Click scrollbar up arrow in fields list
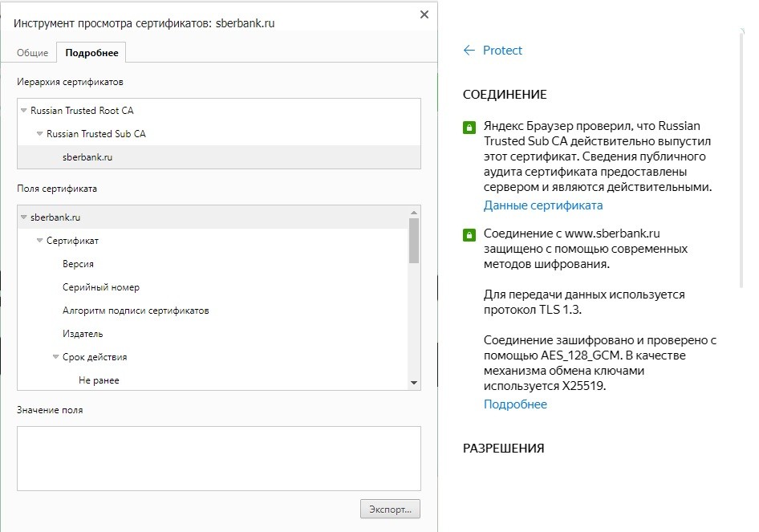 [414, 212]
